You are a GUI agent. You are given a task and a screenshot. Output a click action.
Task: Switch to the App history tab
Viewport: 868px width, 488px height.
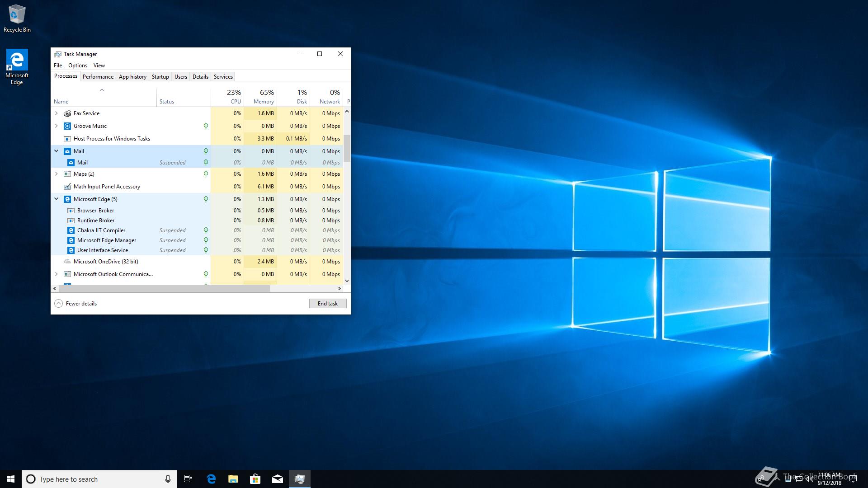click(132, 77)
